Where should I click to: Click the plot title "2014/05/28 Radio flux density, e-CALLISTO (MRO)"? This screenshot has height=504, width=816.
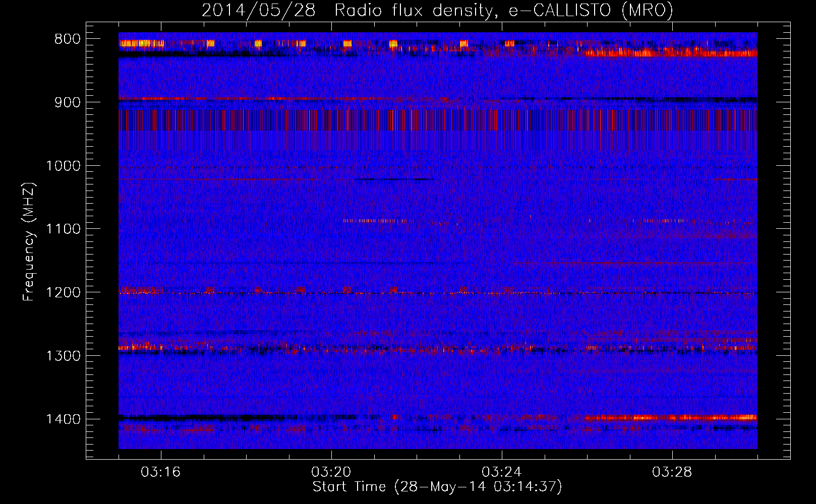pyautogui.click(x=437, y=10)
